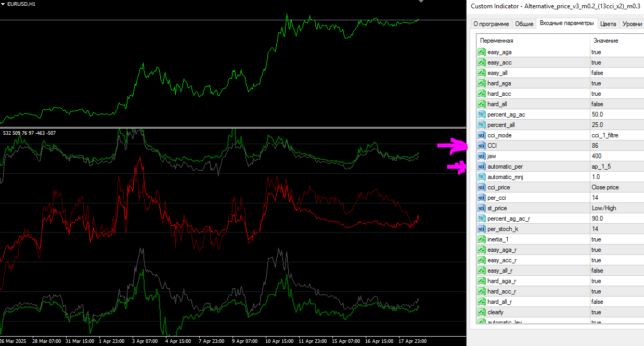The height and width of the screenshot is (346, 644).
Task: Click the st_price row icon
Action: [482, 208]
